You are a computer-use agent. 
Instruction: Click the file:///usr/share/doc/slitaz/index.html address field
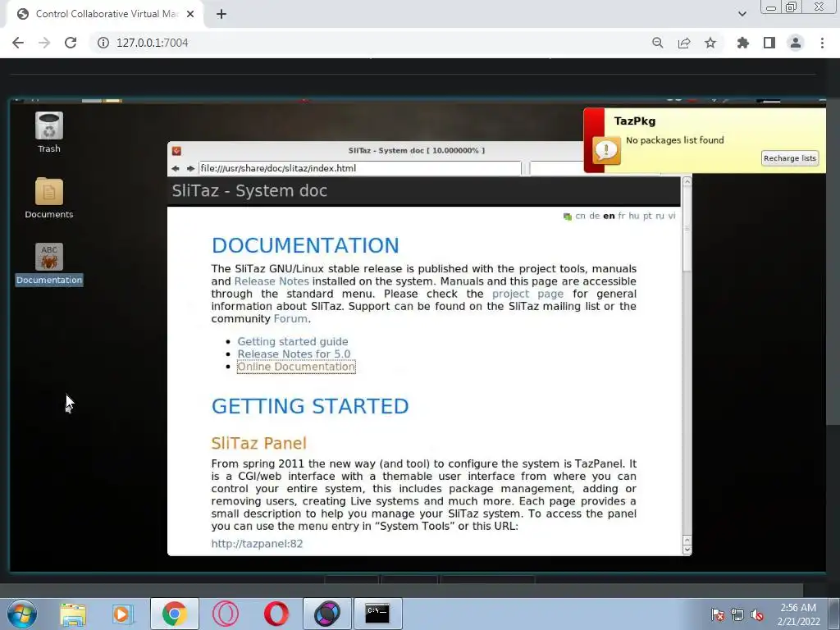pyautogui.click(x=359, y=168)
